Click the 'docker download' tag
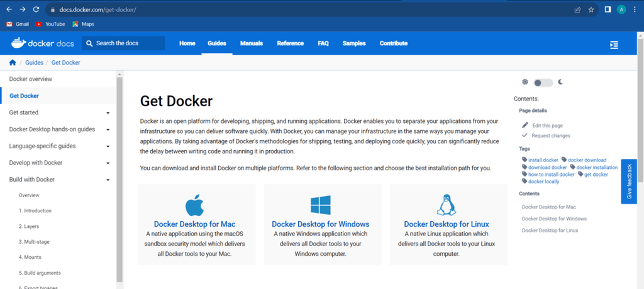The width and height of the screenshot is (644, 289). tap(587, 160)
